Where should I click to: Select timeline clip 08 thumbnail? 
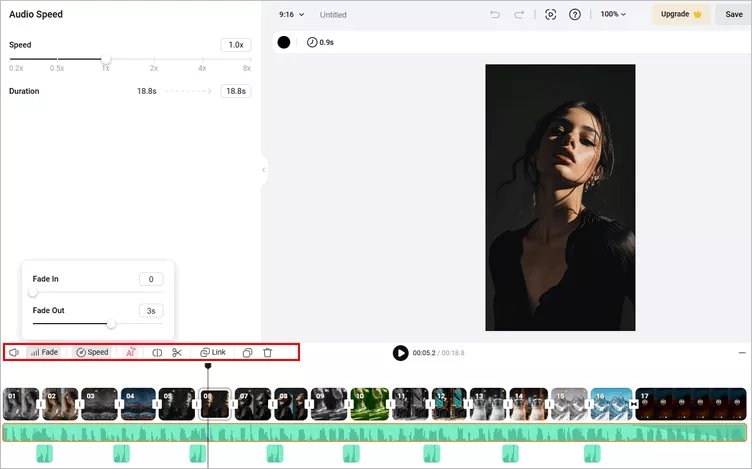pos(291,404)
